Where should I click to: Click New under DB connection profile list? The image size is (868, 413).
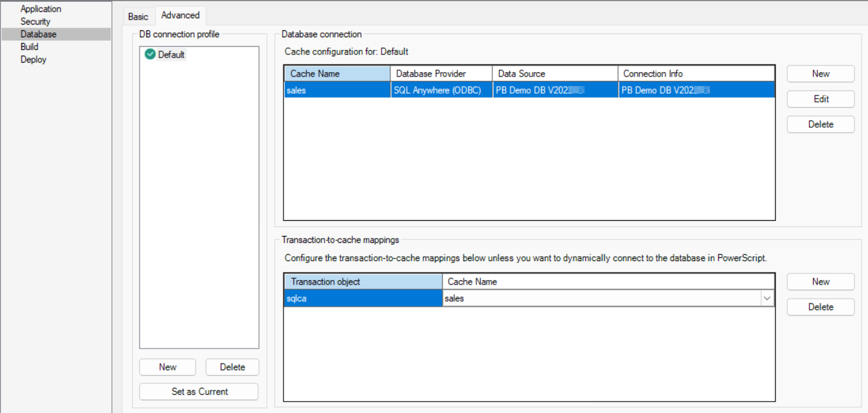pos(168,367)
